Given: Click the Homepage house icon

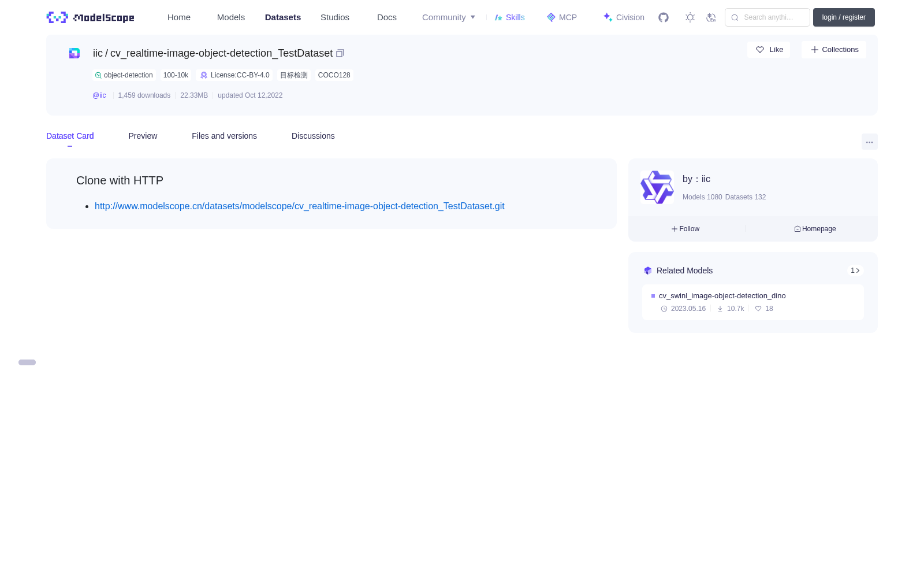Looking at the screenshot, I should (x=798, y=229).
